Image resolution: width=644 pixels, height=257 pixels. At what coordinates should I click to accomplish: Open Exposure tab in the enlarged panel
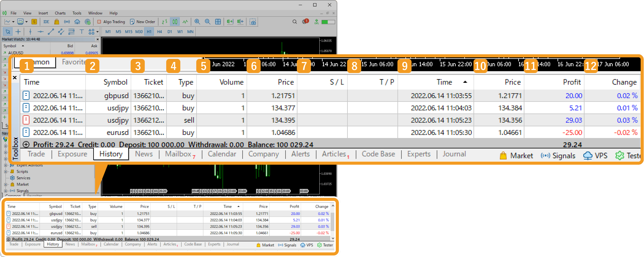72,154
